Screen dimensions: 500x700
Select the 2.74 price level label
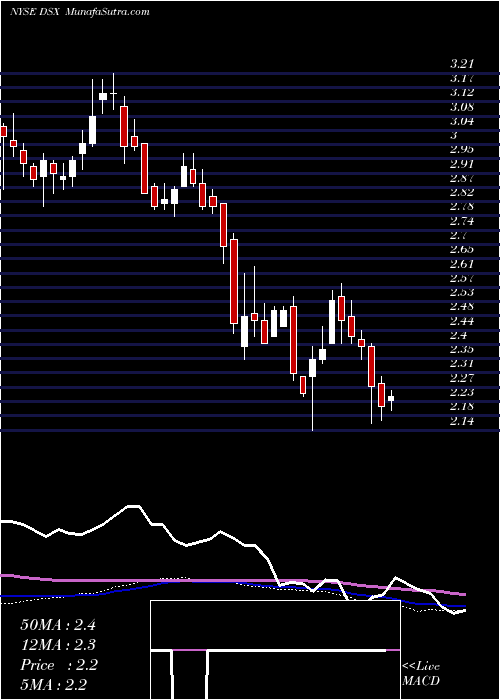point(462,221)
